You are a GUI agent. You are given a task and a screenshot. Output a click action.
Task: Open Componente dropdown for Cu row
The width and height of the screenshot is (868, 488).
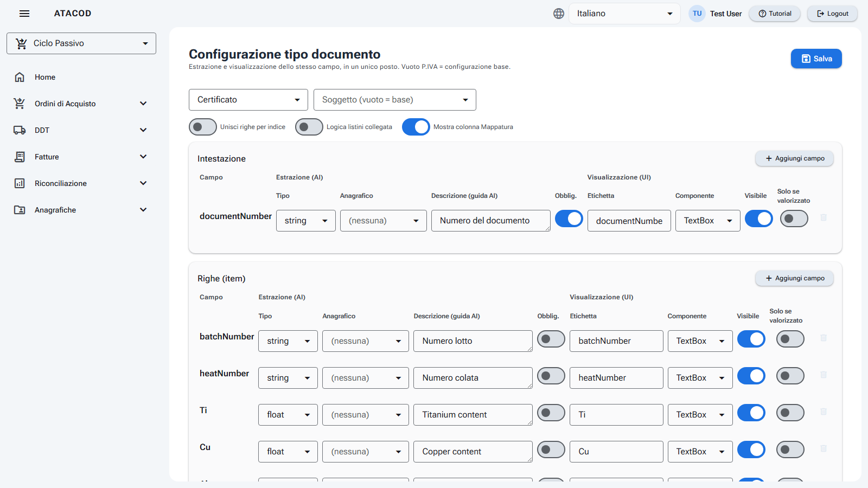[x=700, y=452]
